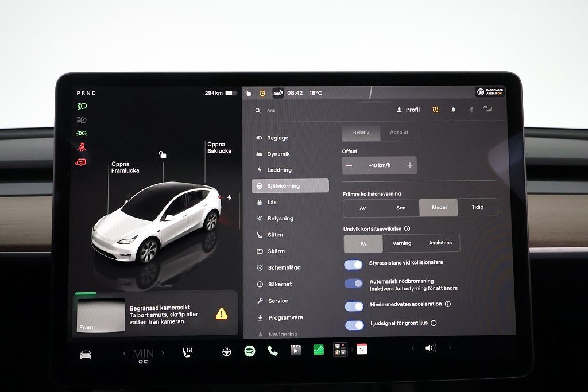Tap the charge port lightning icon
Image resolution: width=588 pixels, height=392 pixels.
click(x=230, y=197)
